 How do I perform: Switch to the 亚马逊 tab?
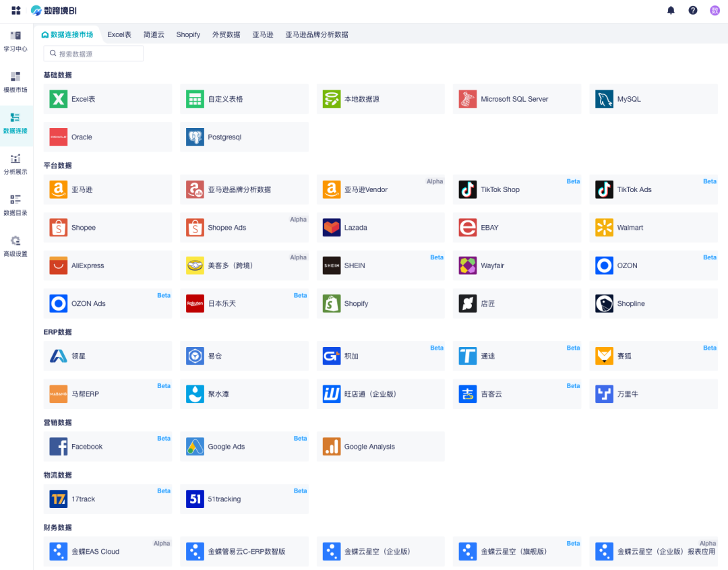point(263,34)
